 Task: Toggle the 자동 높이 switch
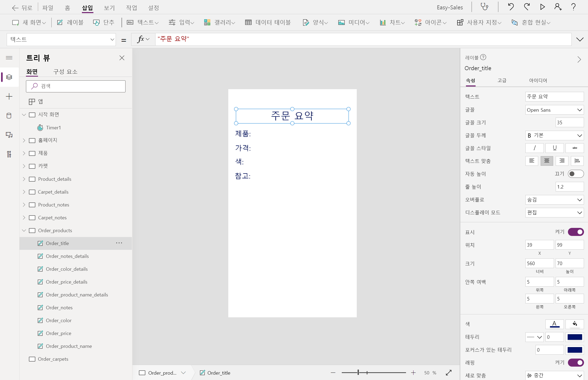pyautogui.click(x=576, y=174)
